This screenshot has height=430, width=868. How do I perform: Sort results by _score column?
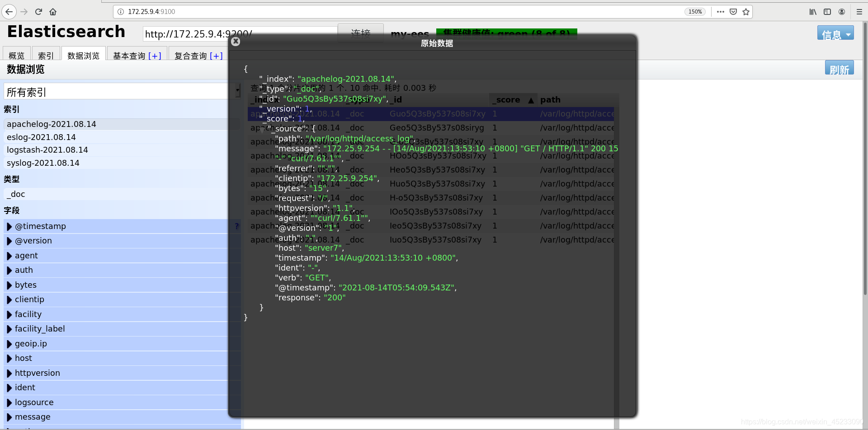tap(513, 100)
